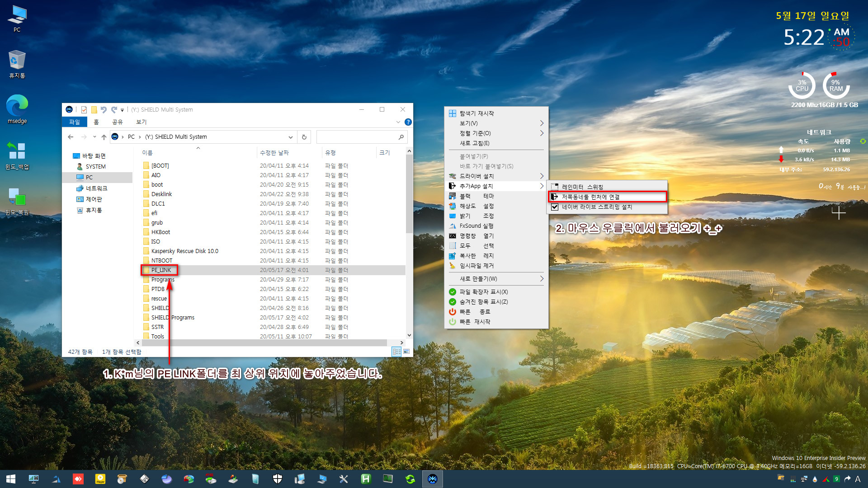This screenshot has width=868, height=488.
Task: Open the yellow Player taskbar icon
Action: tap(100, 479)
